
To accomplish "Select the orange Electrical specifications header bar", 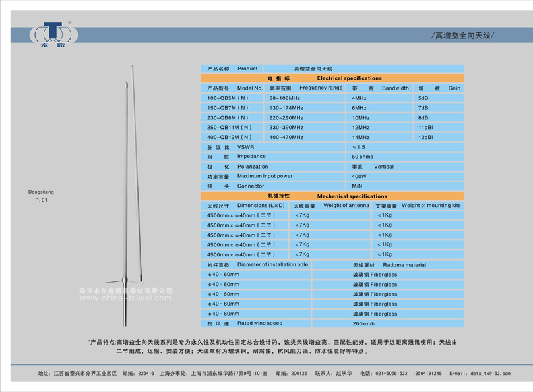I will coord(332,78).
